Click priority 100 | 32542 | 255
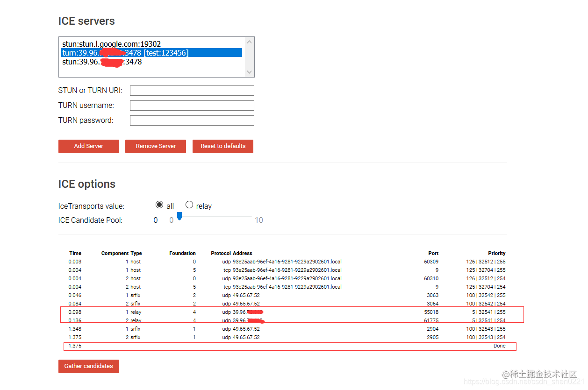The width and height of the screenshot is (588, 390). [x=486, y=295]
